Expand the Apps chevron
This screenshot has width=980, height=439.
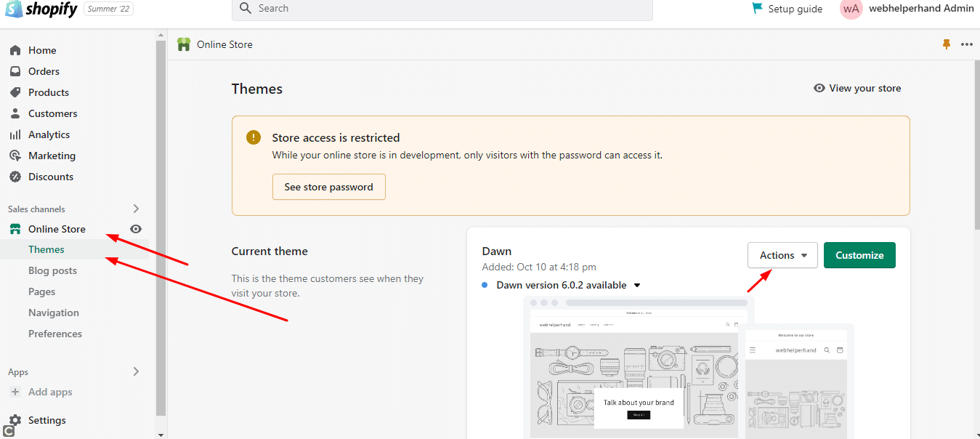136,371
